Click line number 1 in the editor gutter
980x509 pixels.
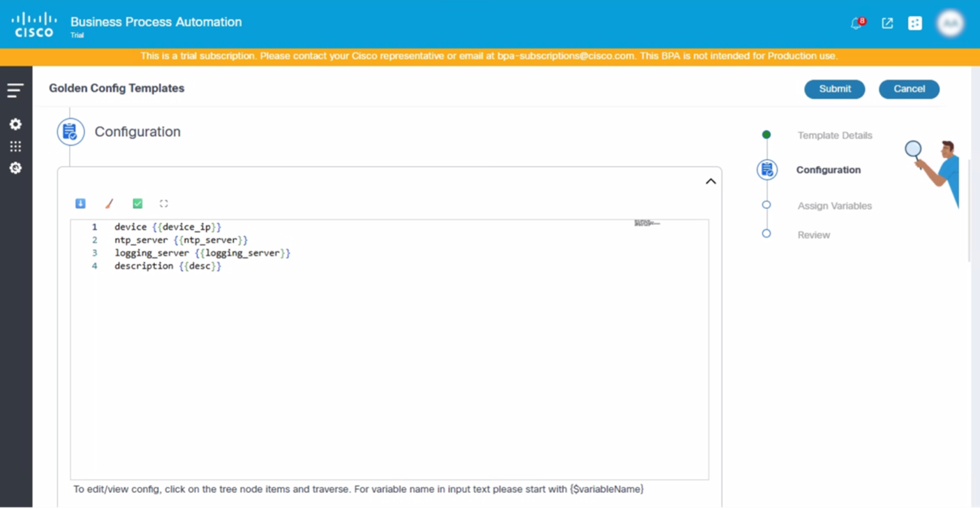pos(94,227)
